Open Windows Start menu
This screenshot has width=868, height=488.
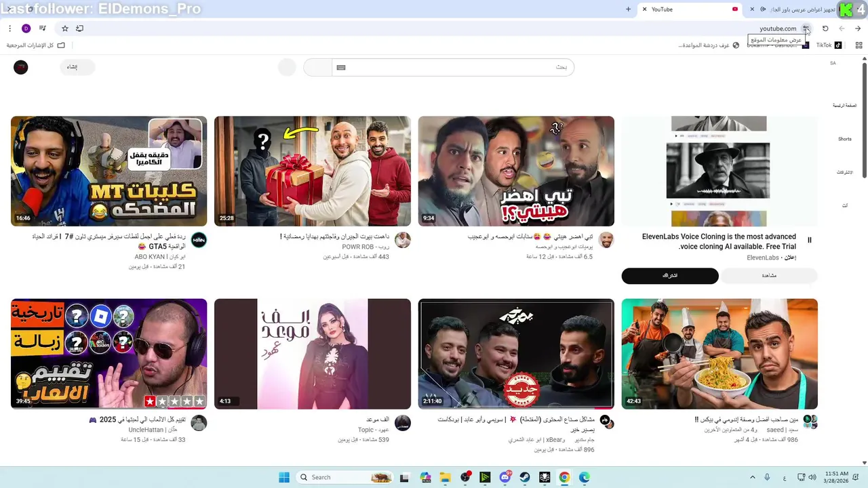pos(284,477)
